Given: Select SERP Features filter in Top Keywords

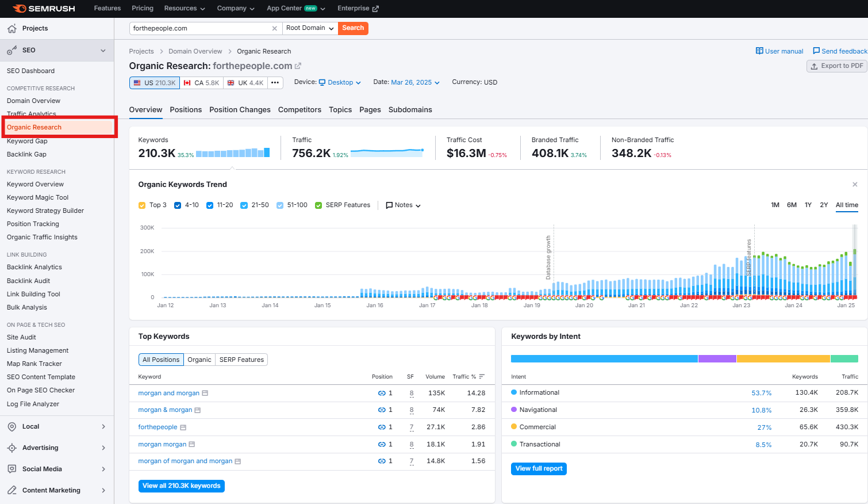Looking at the screenshot, I should click(x=241, y=360).
